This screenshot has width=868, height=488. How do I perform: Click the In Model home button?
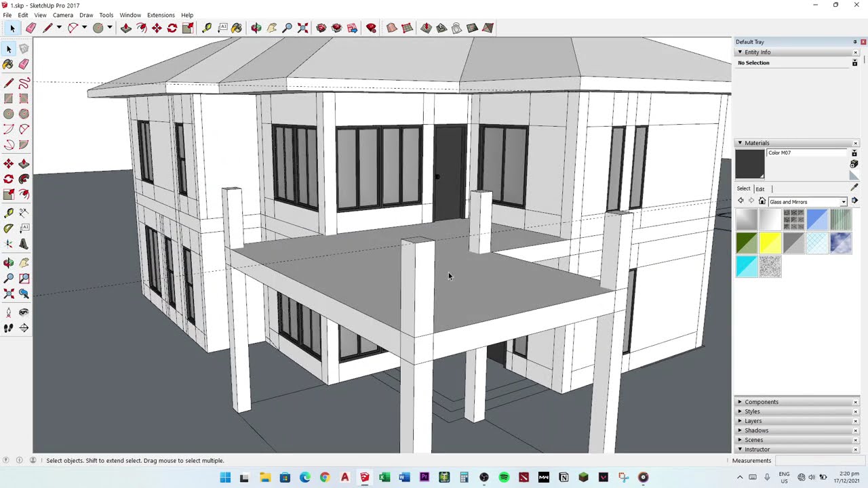[762, 201]
